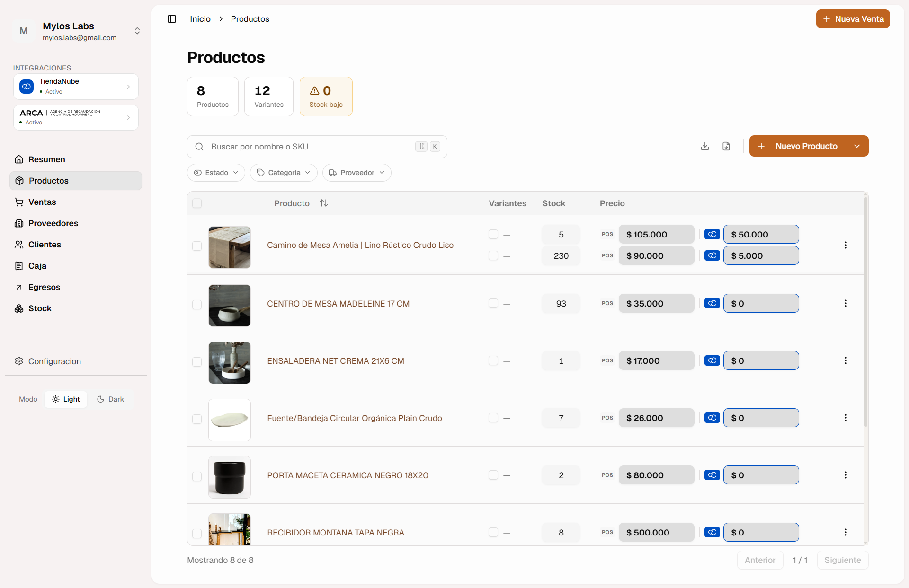Viewport: 909px width, 588px height.
Task: Open the three-dot menu for ENSALADERA NET CREMA
Action: 846,360
